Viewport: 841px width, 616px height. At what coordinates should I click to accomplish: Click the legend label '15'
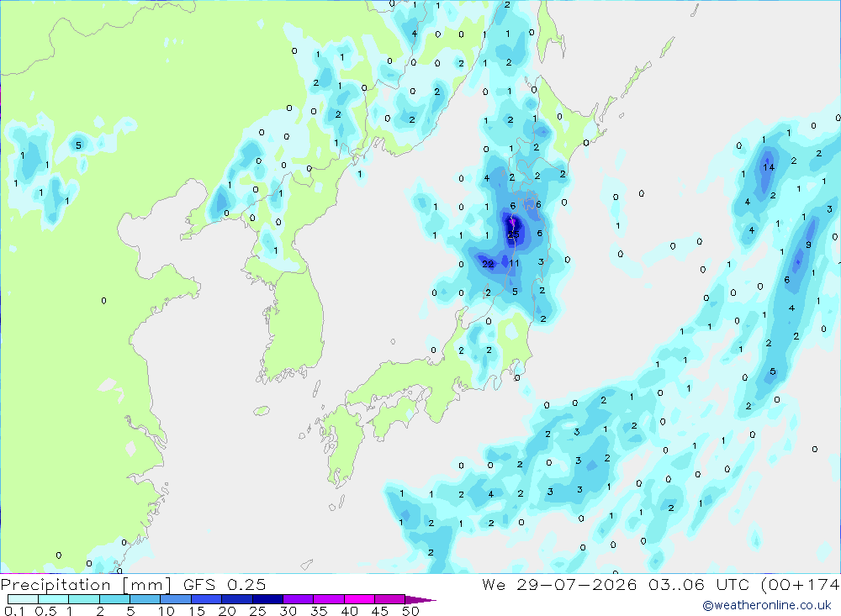click(197, 611)
